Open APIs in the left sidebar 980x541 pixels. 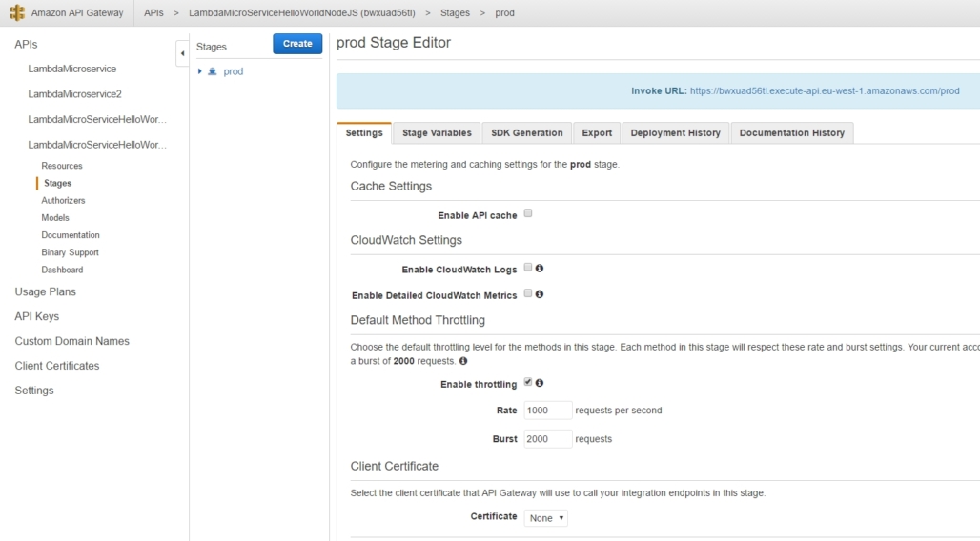pyautogui.click(x=27, y=45)
